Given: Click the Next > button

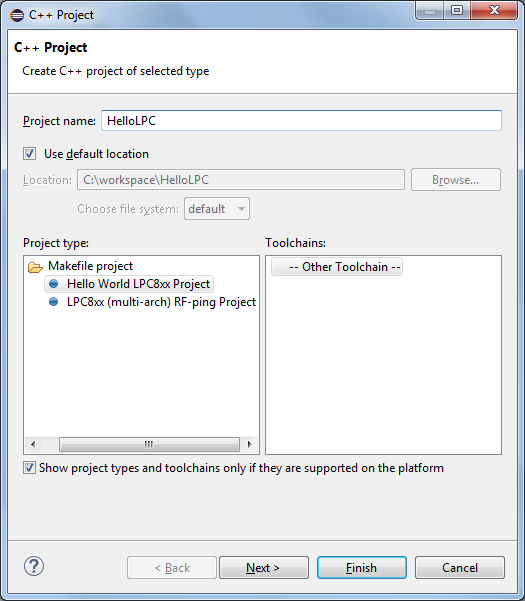Looking at the screenshot, I should [x=264, y=568].
